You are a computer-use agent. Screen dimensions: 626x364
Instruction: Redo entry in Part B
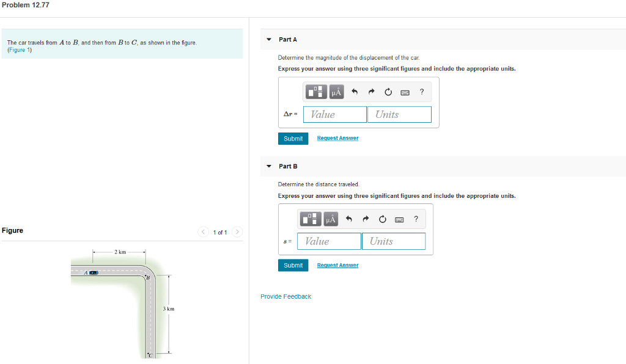pos(366,219)
